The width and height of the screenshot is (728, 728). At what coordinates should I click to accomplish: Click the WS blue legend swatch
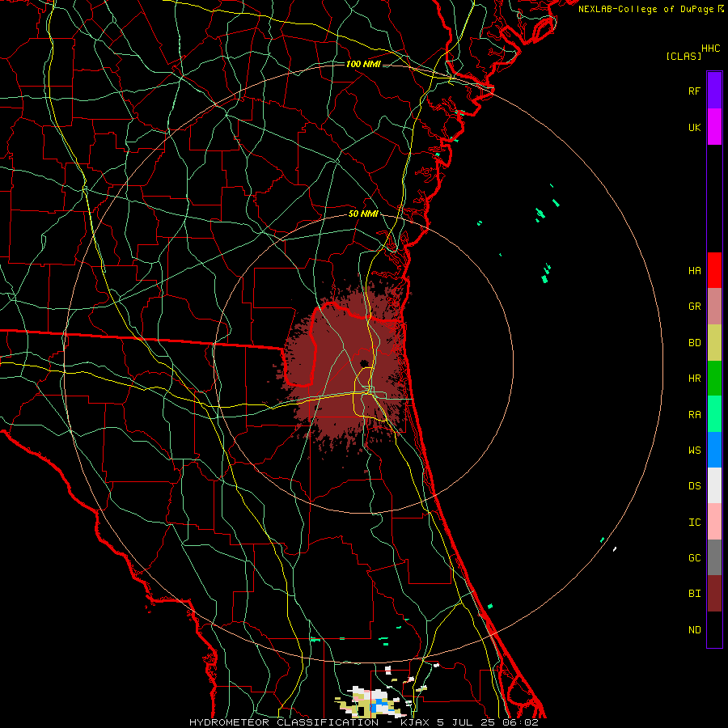point(714,450)
